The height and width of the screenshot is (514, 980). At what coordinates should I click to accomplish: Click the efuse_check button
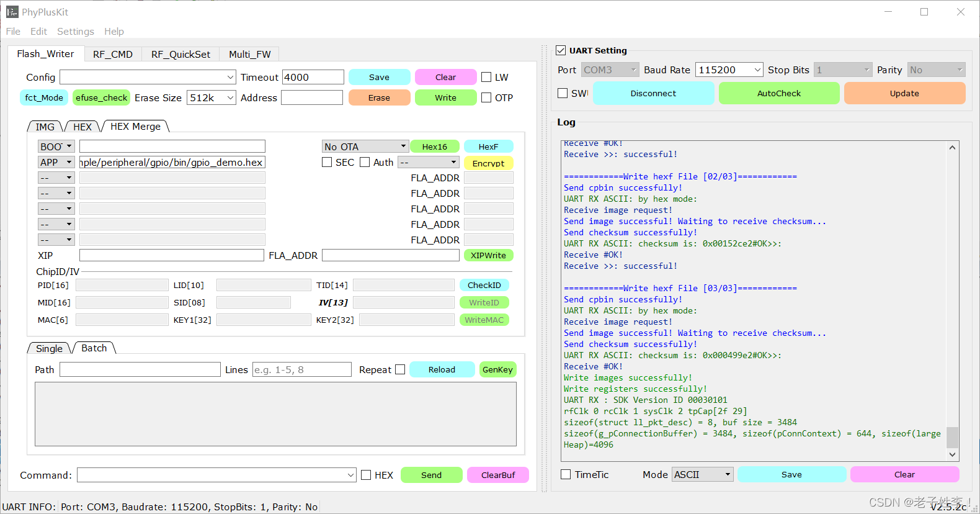(x=102, y=97)
